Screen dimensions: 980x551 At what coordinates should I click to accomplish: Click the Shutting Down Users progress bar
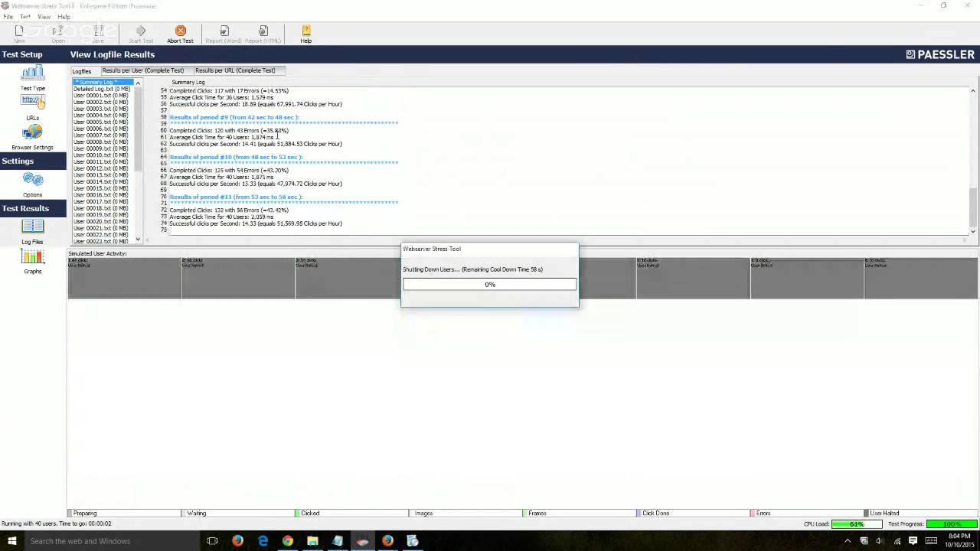[x=490, y=284]
